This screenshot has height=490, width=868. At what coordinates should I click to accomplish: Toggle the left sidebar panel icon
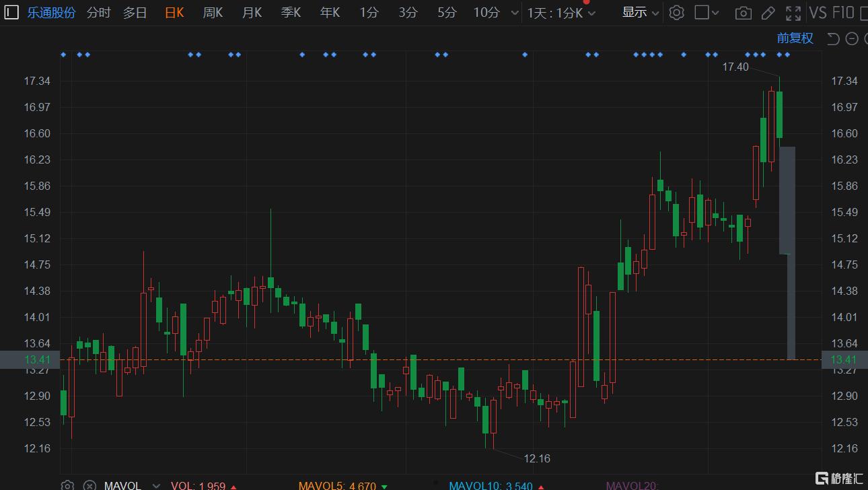pos(11,12)
